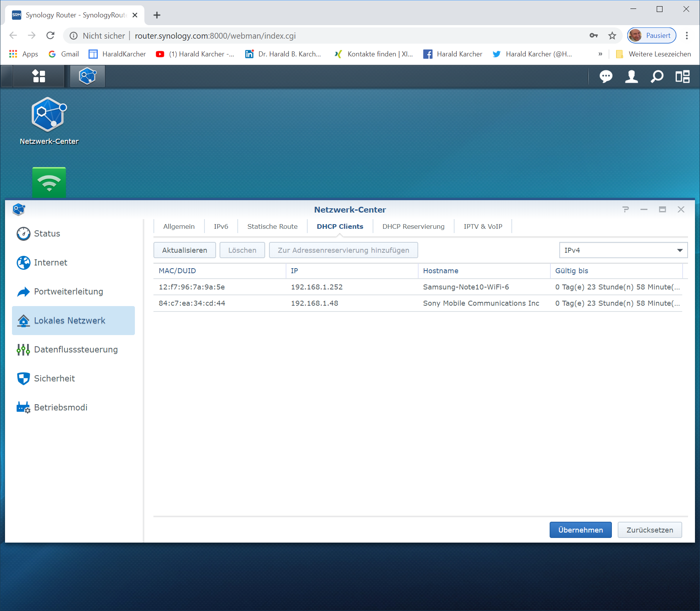Click the Übernehmen button
The height and width of the screenshot is (611, 700).
coord(580,530)
